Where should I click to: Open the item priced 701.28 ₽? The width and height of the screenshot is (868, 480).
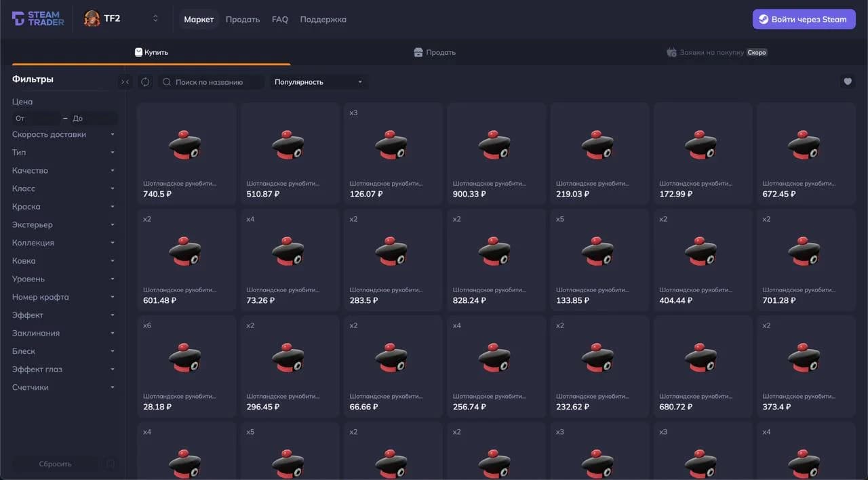[806, 260]
